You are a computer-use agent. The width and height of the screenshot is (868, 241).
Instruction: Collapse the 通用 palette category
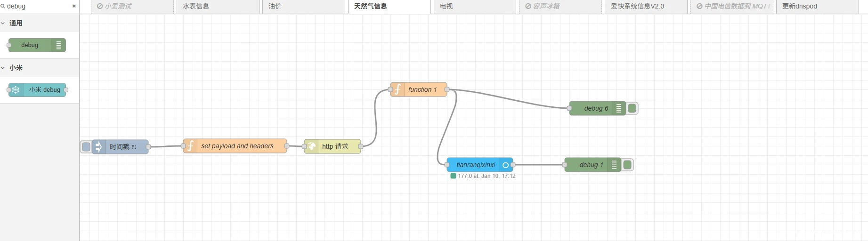pos(4,23)
